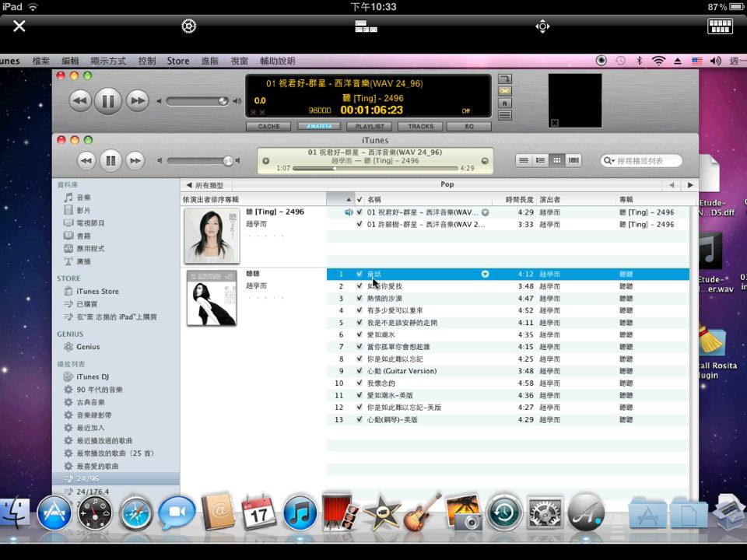Skip to previous track in Amarra player
747x560 pixels.
coord(80,101)
